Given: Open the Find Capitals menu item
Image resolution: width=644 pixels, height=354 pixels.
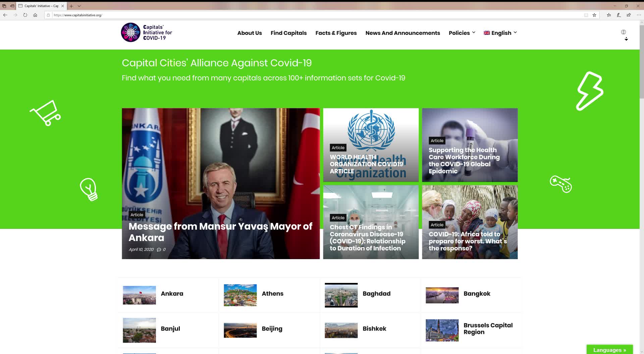Looking at the screenshot, I should (288, 33).
